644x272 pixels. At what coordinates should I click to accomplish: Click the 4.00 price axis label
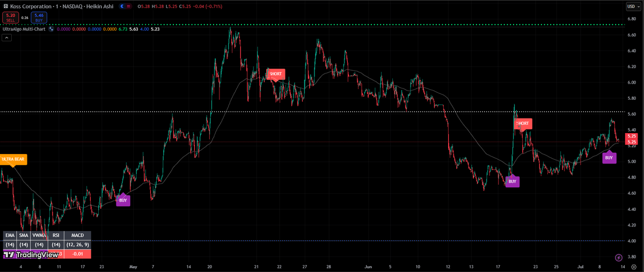coord(631,241)
